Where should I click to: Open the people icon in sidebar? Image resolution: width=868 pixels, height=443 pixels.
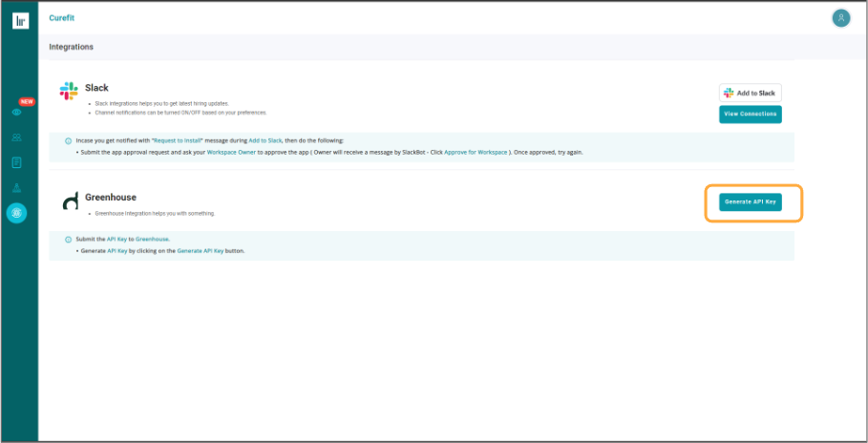pos(16,137)
